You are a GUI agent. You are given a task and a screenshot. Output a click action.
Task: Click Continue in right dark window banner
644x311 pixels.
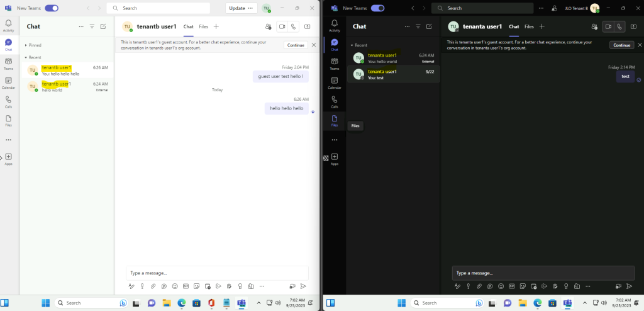[621, 45]
